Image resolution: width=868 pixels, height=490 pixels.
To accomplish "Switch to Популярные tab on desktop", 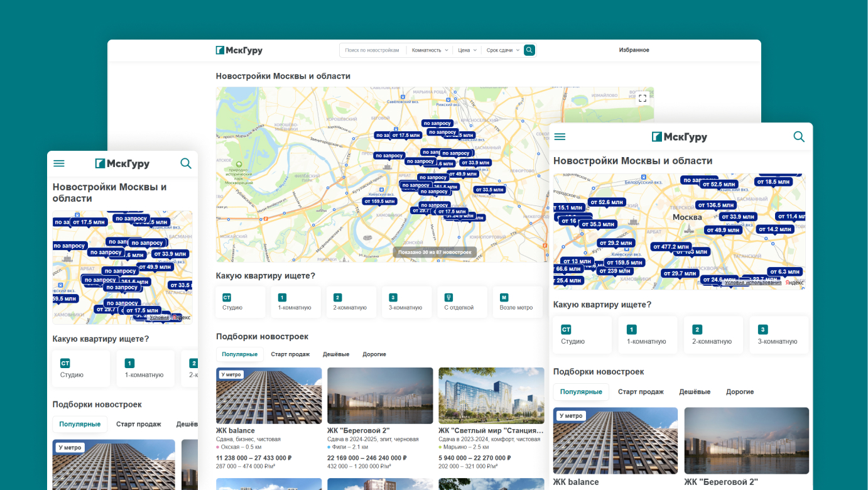I will coord(239,354).
